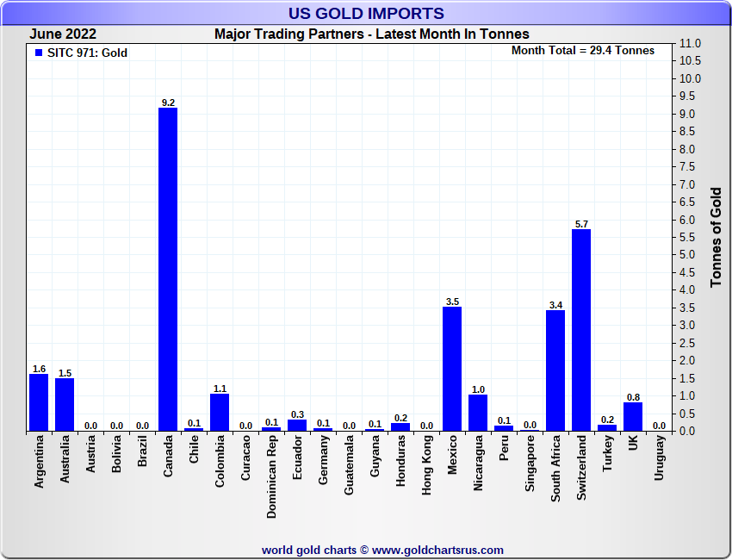
Task: Click the Nicaragua bar labeled 1.0
Action: (478, 413)
